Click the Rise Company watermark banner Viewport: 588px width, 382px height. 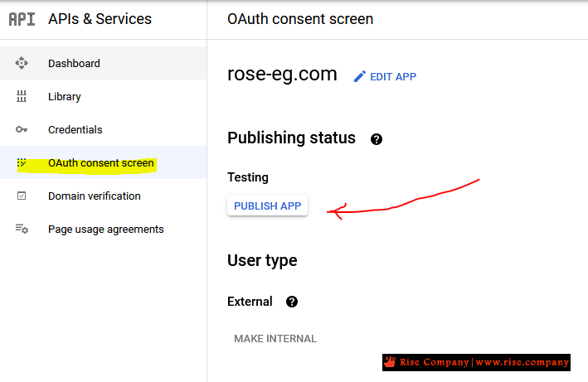click(x=476, y=362)
